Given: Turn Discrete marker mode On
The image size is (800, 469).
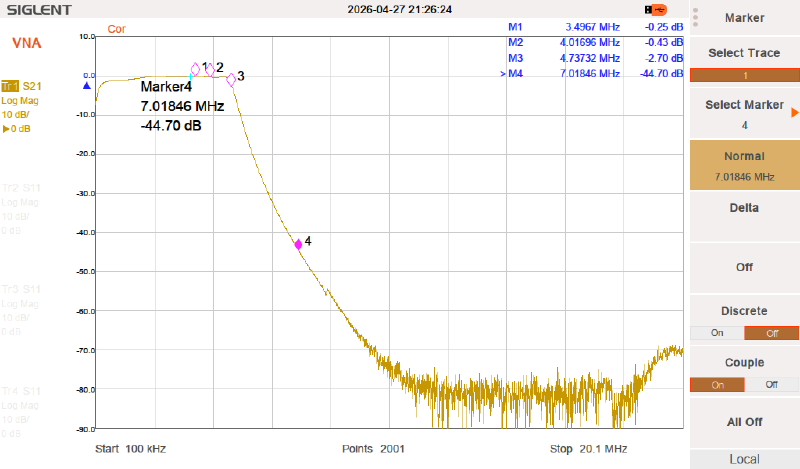Looking at the screenshot, I should click(x=717, y=333).
